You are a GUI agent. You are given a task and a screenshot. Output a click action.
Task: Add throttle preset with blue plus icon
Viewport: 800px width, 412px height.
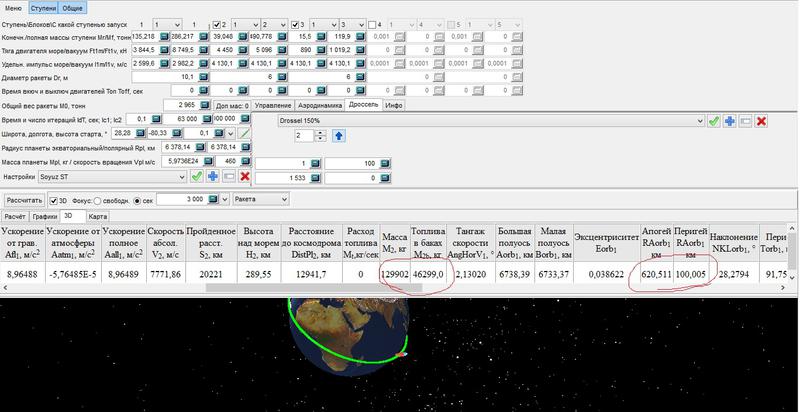(730, 121)
